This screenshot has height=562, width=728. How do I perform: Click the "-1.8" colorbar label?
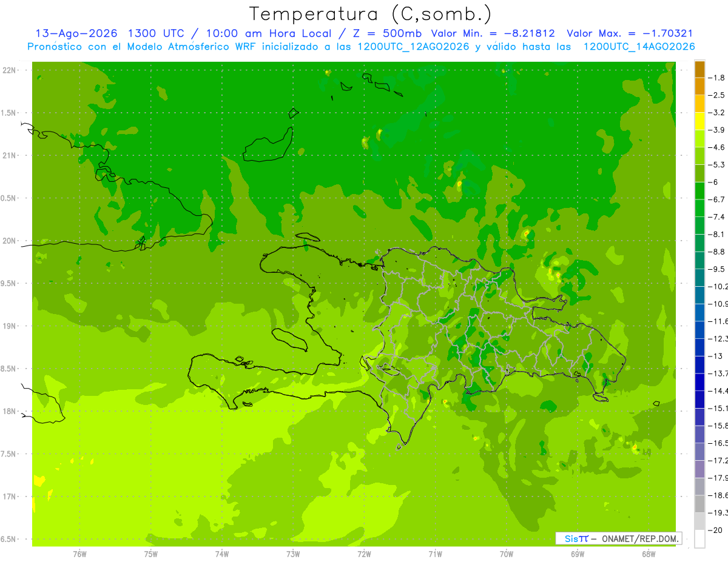[718, 78]
